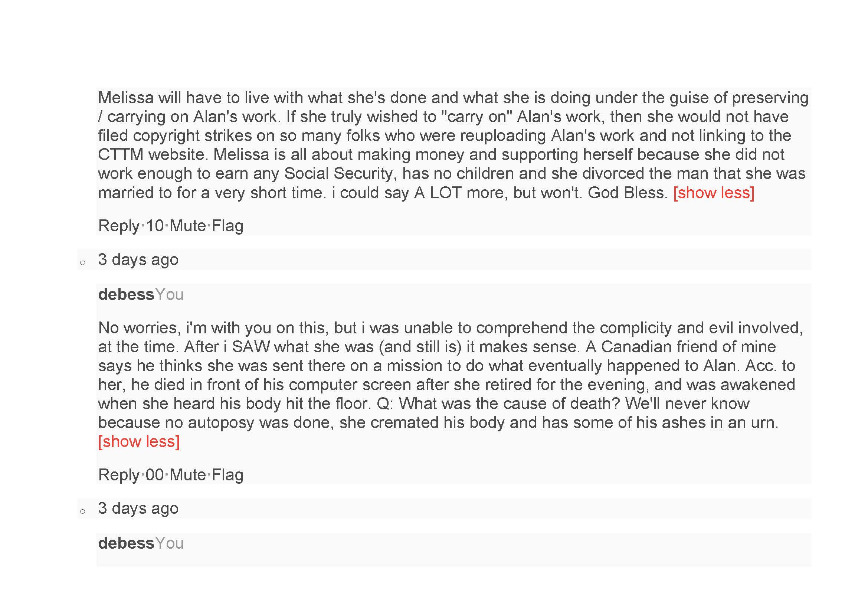
Task: Reply to debess comment about the urn
Action: [x=119, y=475]
